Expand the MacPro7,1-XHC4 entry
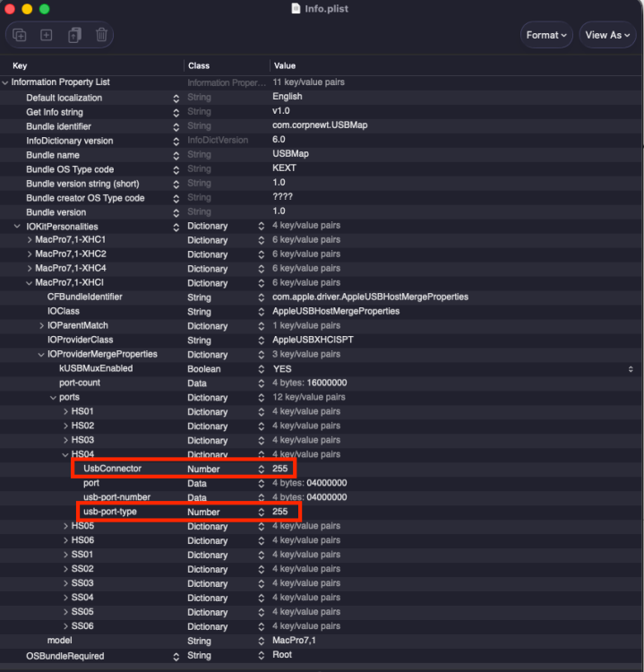The height and width of the screenshot is (672, 644). [x=30, y=268]
